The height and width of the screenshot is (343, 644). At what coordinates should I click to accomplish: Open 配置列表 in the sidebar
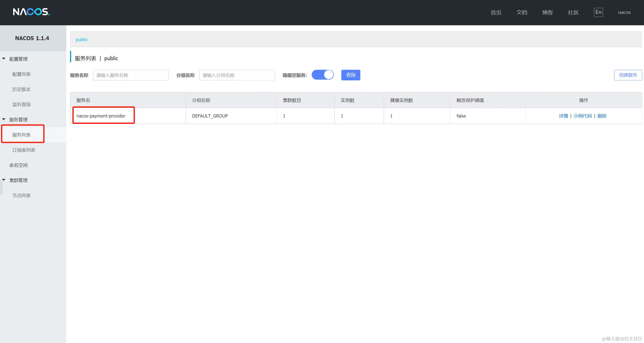22,74
